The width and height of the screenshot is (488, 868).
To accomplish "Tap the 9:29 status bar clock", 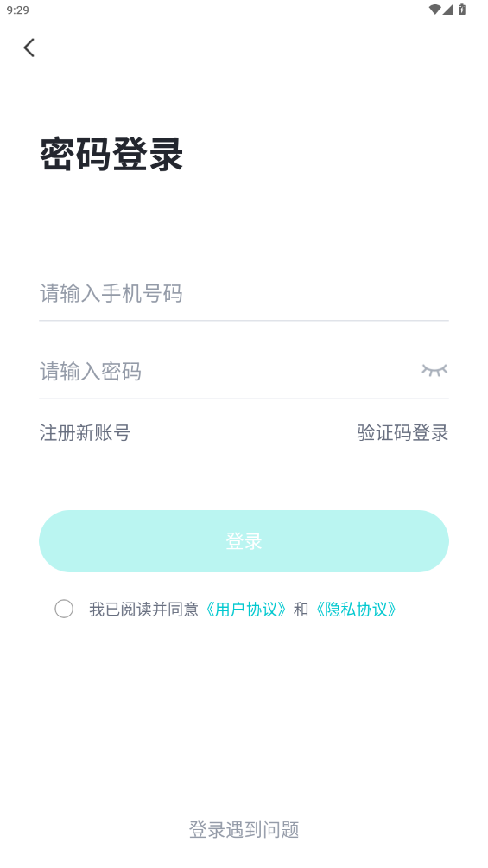I will tap(17, 10).
